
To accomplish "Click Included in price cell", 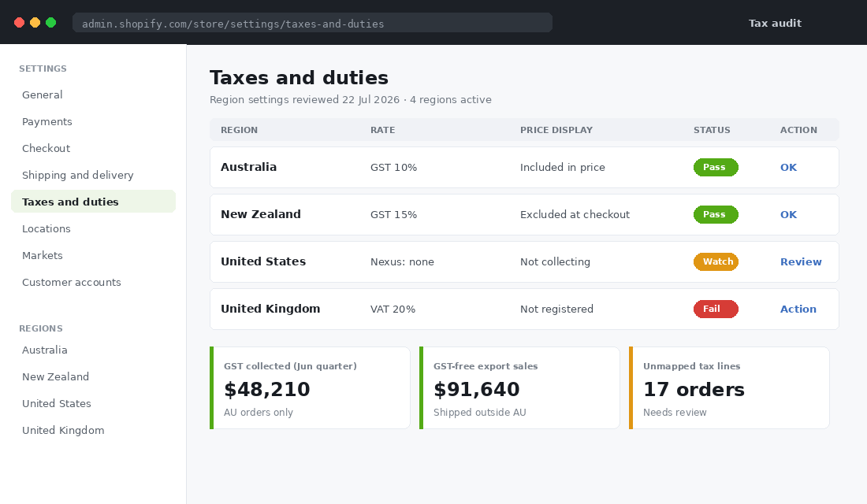I will pyautogui.click(x=562, y=168).
